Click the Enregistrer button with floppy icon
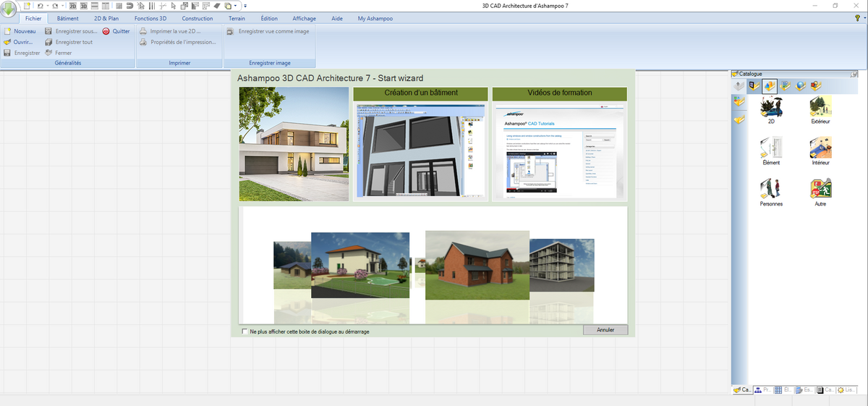Screen dimensions: 868x406 pyautogui.click(x=22, y=53)
